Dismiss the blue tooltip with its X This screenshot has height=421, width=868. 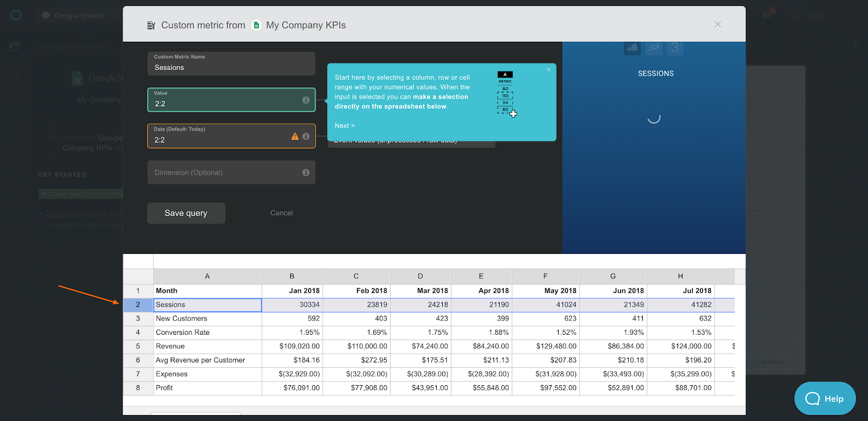(548, 69)
